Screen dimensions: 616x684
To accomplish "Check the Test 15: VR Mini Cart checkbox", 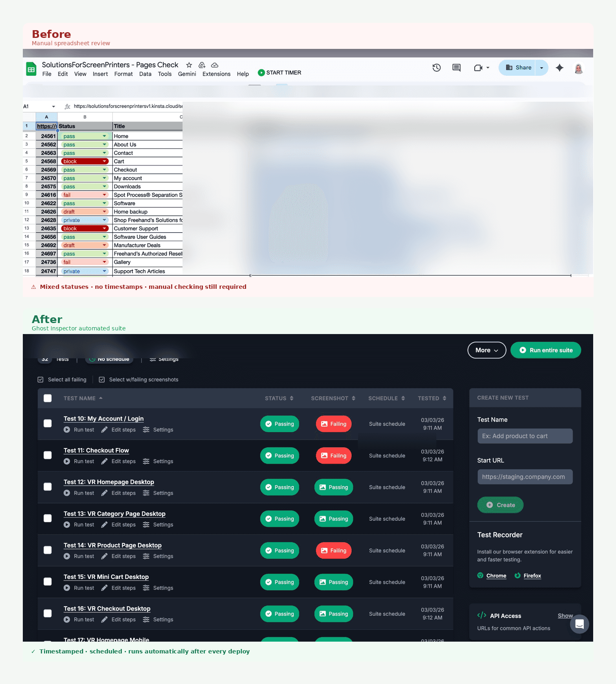I will [48, 582].
